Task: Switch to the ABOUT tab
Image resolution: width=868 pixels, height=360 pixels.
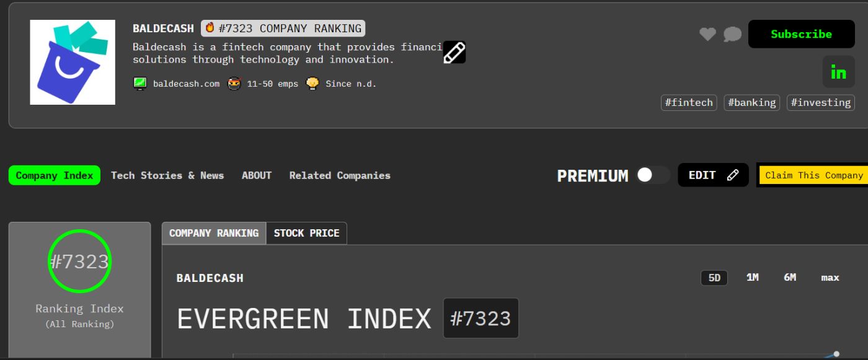Action: tap(257, 175)
